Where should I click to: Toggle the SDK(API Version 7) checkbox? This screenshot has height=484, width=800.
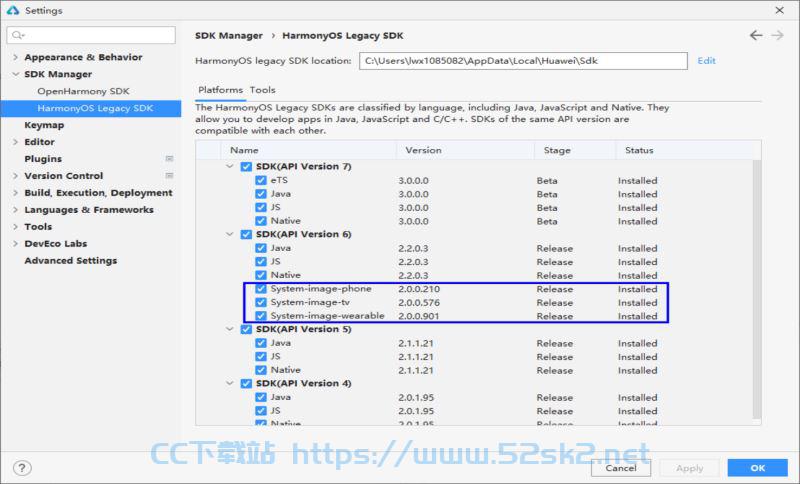coord(246,167)
